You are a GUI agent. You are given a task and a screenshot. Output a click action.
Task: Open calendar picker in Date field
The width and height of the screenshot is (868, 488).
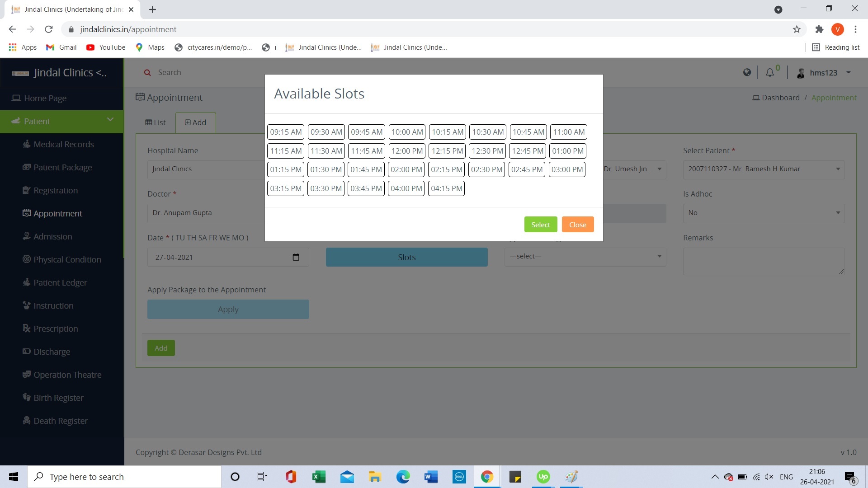(296, 257)
